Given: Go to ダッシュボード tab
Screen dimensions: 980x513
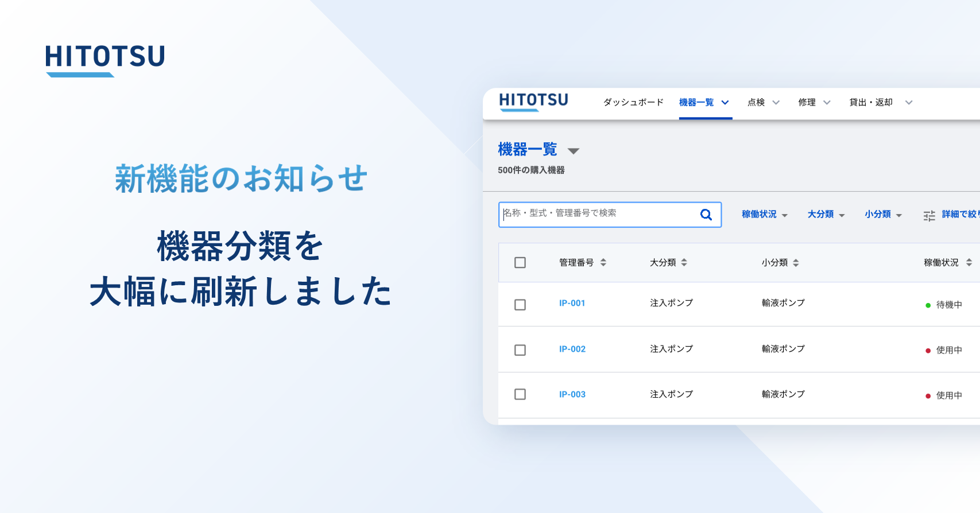Looking at the screenshot, I should coord(633,102).
